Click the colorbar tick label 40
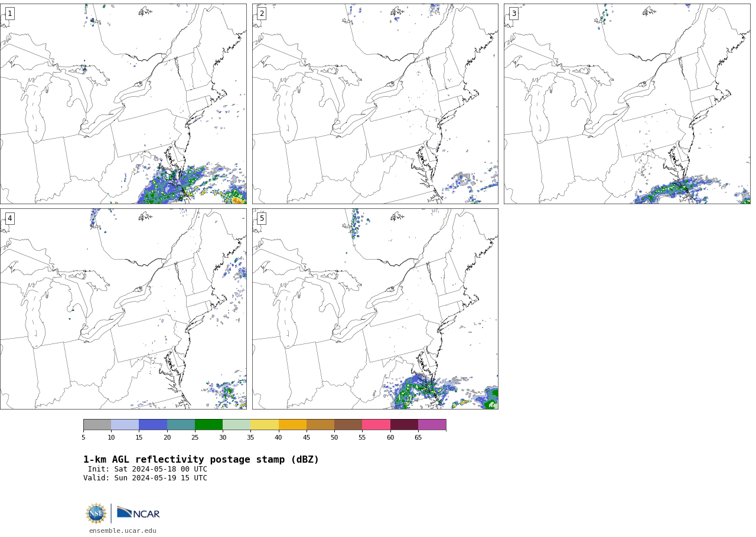This screenshot has height=537, width=756. [278, 437]
